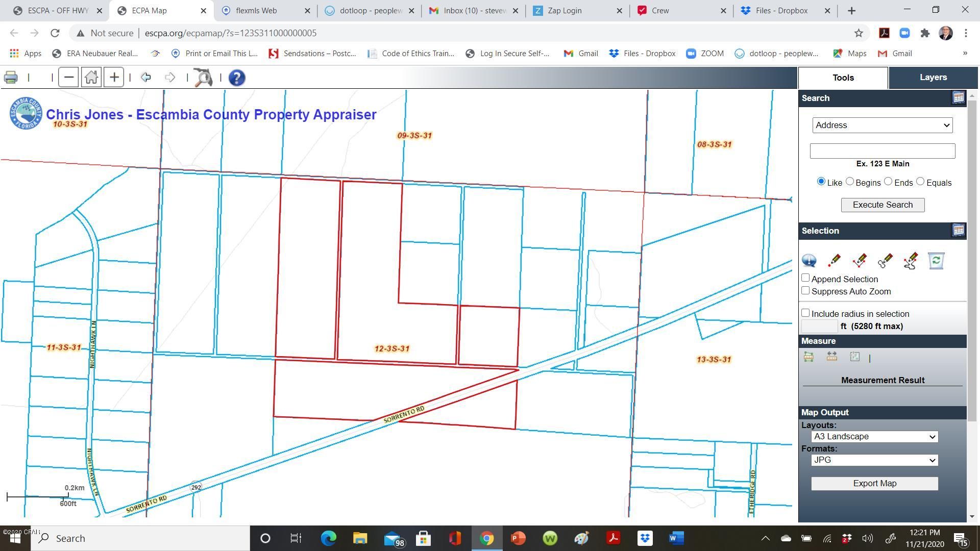Select the area measure tool
The height and width of the screenshot is (551, 980).
808,357
